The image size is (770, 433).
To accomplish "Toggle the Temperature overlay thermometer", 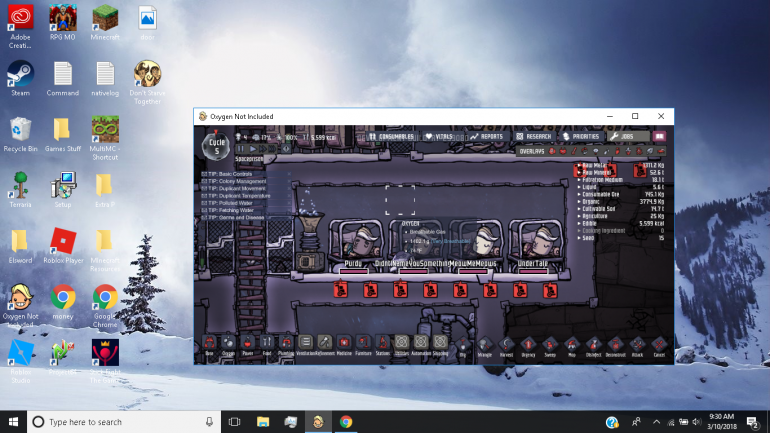I will (x=574, y=151).
